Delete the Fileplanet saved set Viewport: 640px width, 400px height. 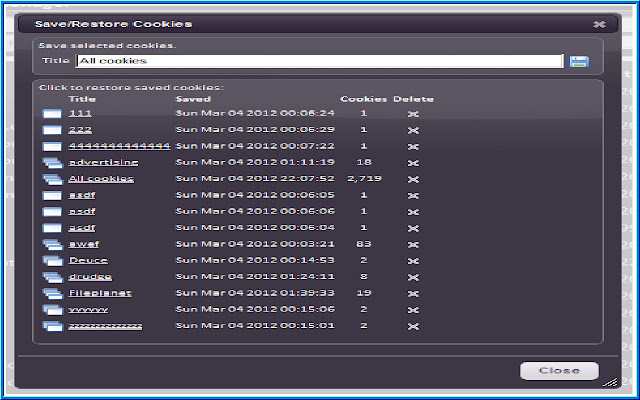(x=413, y=293)
